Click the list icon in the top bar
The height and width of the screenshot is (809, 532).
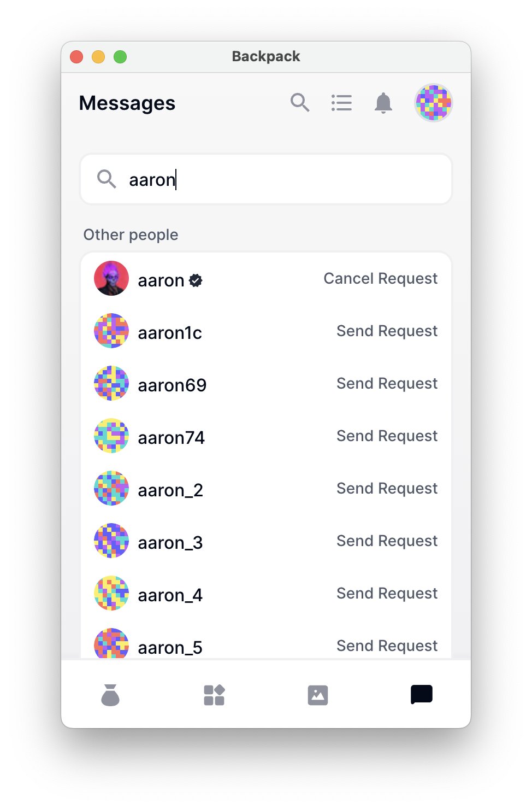point(342,102)
